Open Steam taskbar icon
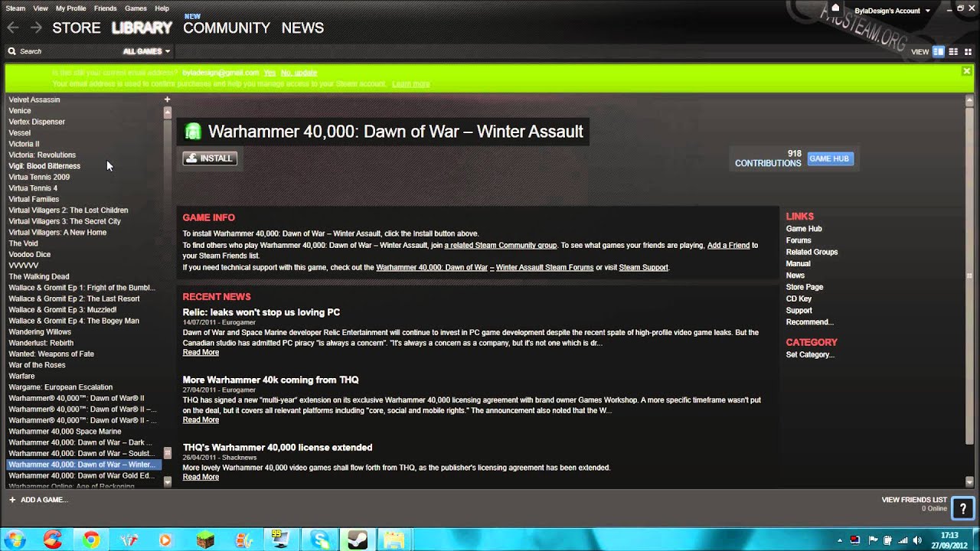The width and height of the screenshot is (980, 551). [358, 540]
